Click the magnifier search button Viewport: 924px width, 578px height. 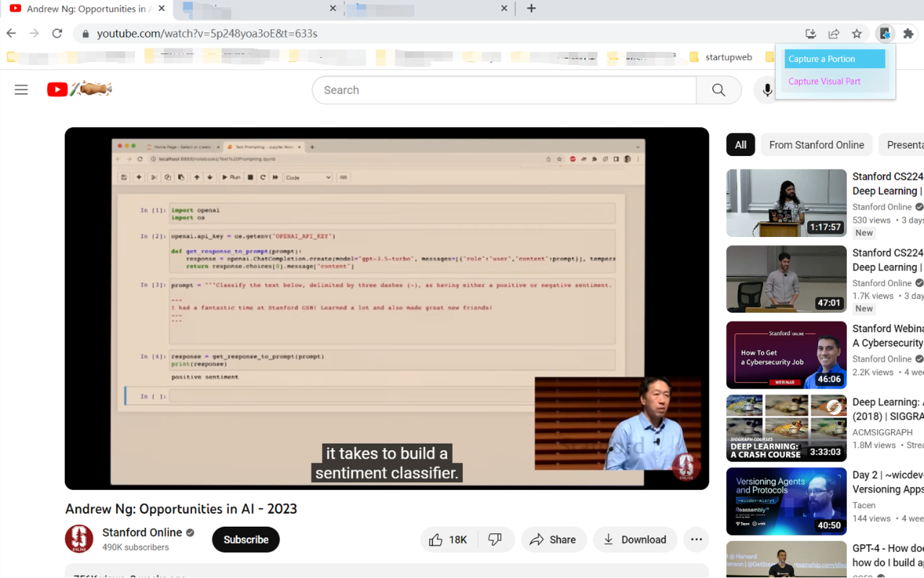718,90
